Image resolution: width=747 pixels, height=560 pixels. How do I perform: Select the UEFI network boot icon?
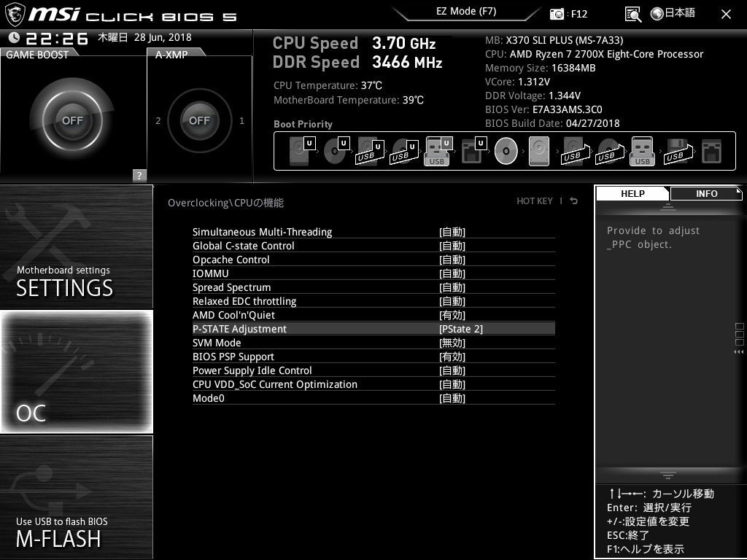[473, 151]
